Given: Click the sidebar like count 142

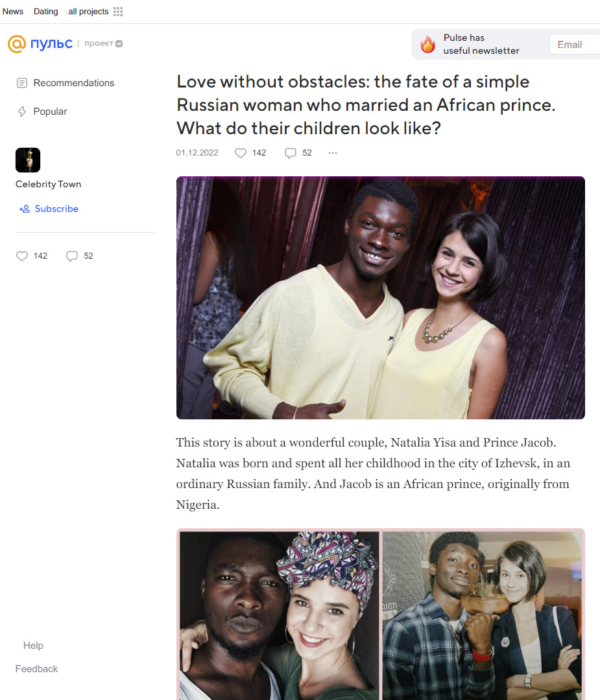Looking at the screenshot, I should [x=40, y=256].
